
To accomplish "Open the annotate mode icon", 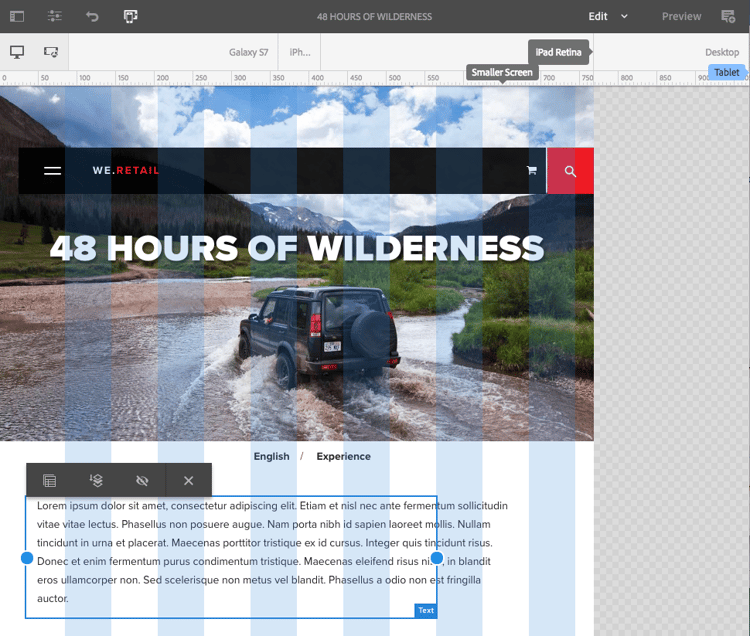I will pyautogui.click(x=728, y=16).
